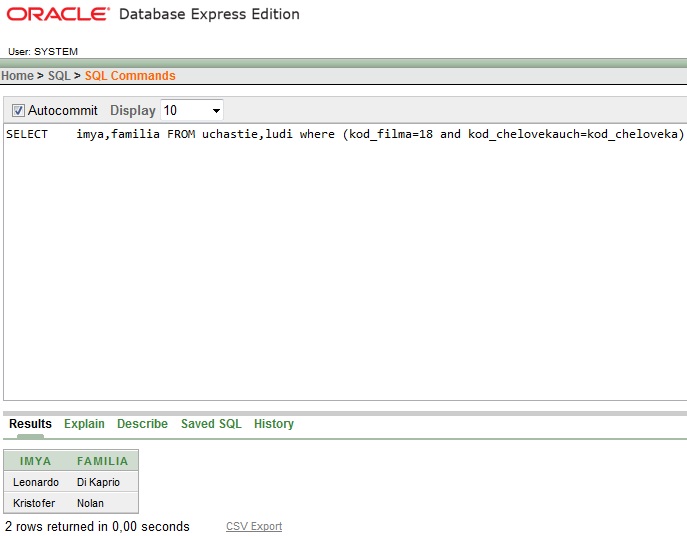Open the History tab
687x536 pixels.
[x=274, y=424]
